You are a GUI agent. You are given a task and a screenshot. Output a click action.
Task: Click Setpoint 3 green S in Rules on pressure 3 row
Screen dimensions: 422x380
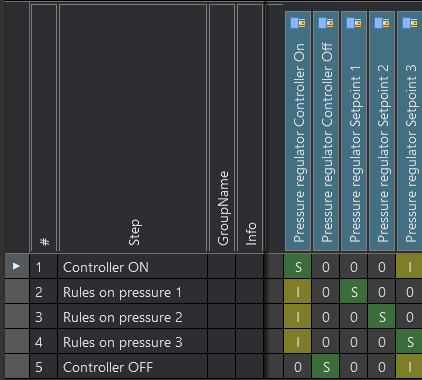tap(409, 341)
